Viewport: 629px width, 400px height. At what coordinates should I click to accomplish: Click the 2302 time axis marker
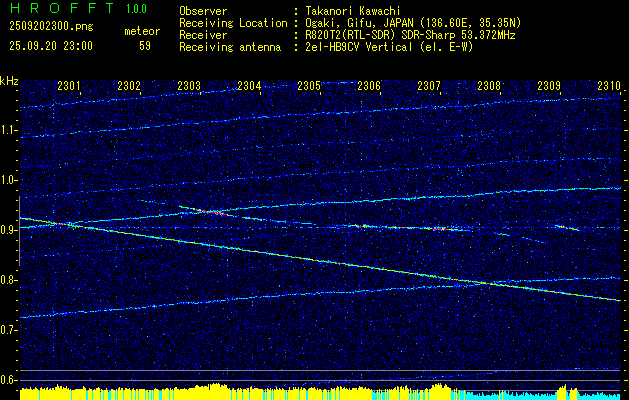[x=129, y=85]
